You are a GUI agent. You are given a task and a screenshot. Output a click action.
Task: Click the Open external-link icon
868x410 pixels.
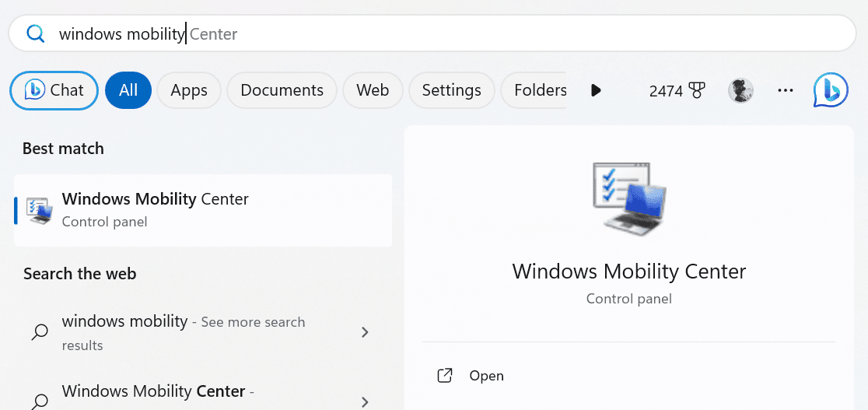(445, 376)
